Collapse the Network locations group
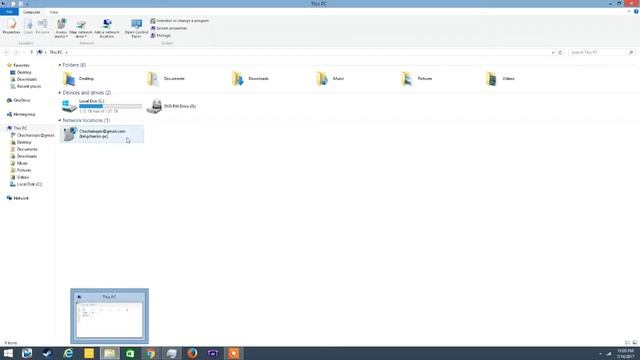The width and height of the screenshot is (640, 360). click(x=60, y=120)
